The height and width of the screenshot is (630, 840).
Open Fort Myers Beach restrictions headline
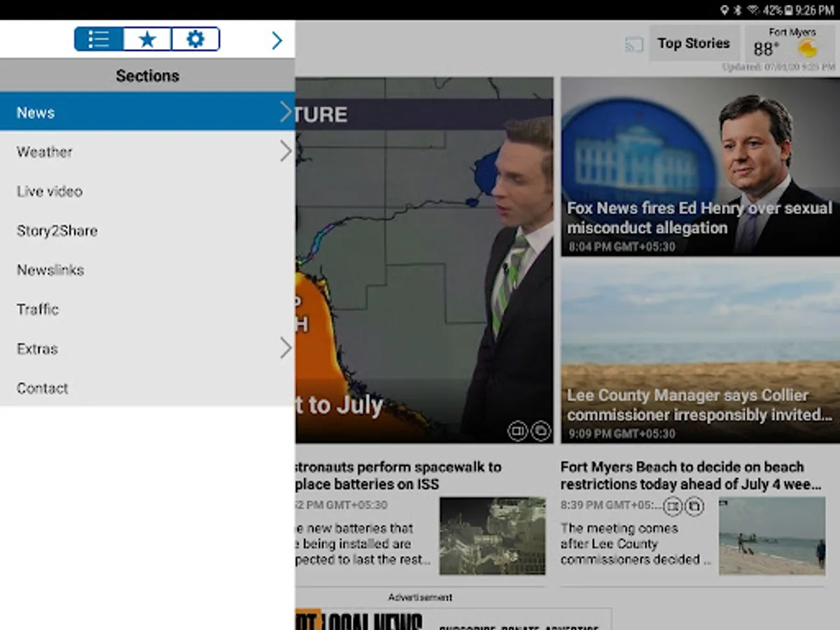(691, 475)
